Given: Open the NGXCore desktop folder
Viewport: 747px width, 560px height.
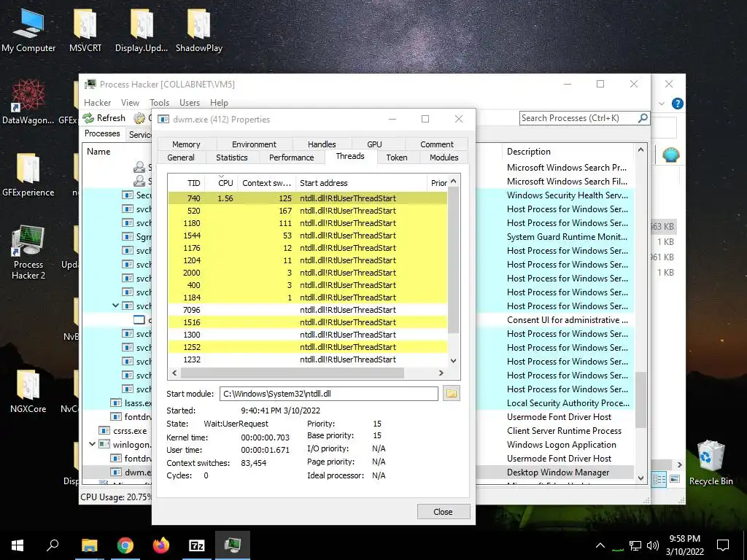Looking at the screenshot, I should point(28,391).
